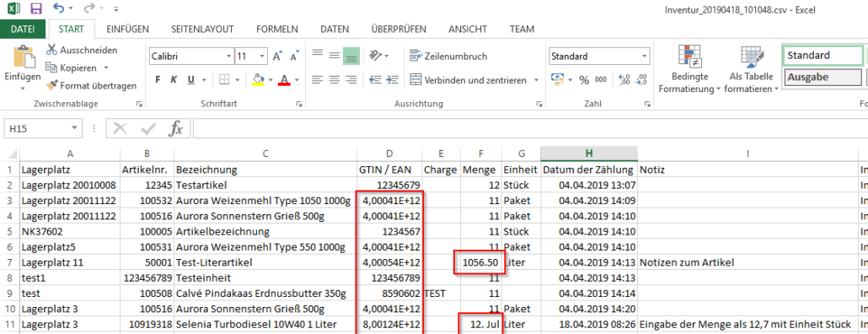This screenshot has width=868, height=334.
Task: Remove decimal place icon
Action: point(640,80)
